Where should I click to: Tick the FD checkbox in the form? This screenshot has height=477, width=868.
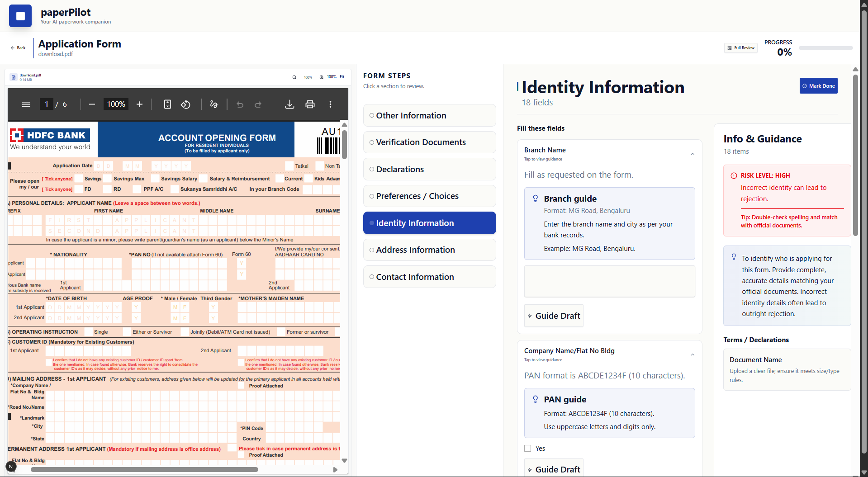click(x=79, y=189)
